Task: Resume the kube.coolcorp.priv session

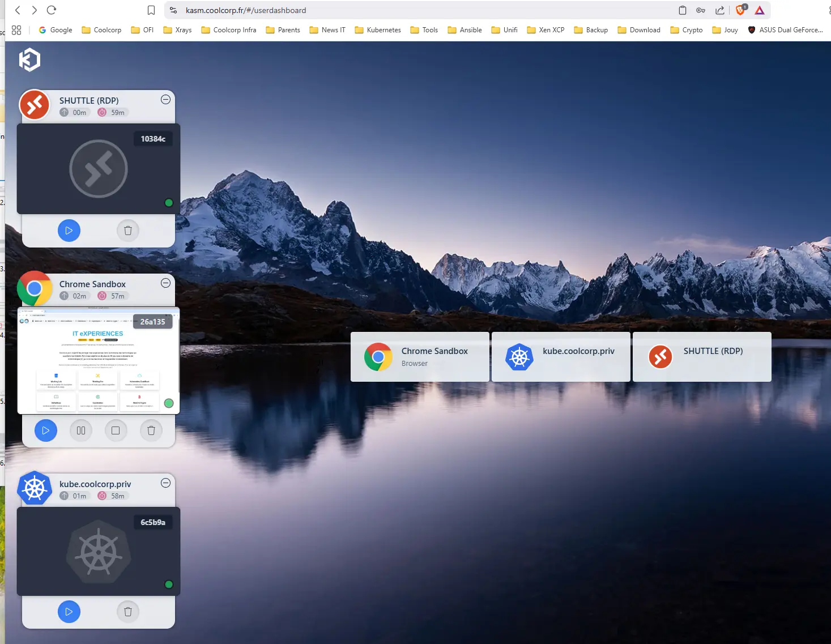Action: click(x=69, y=612)
